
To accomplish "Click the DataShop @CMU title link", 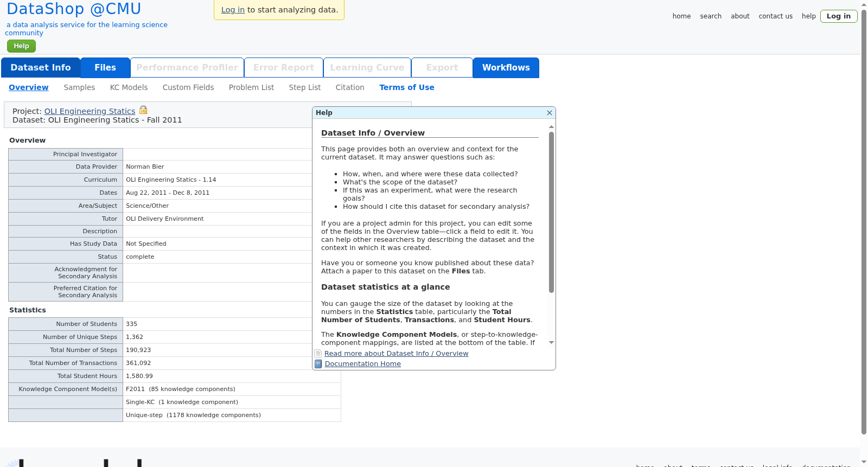I will (x=74, y=9).
